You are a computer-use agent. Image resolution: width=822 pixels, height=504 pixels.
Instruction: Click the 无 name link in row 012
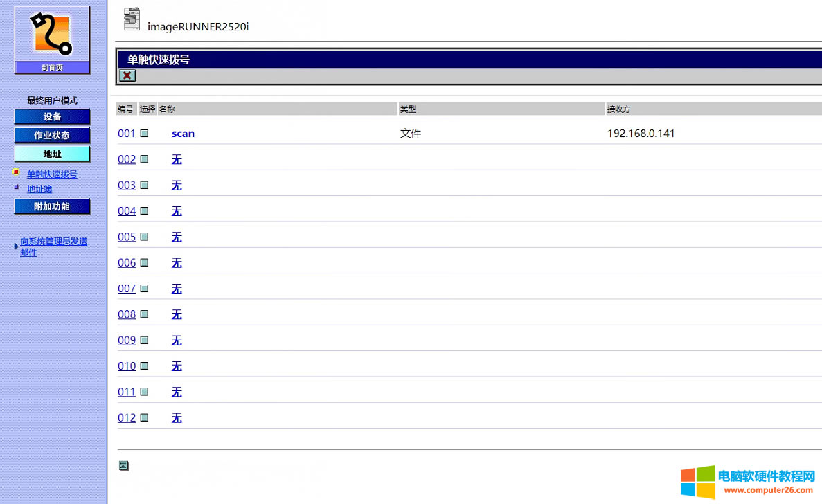tap(177, 417)
